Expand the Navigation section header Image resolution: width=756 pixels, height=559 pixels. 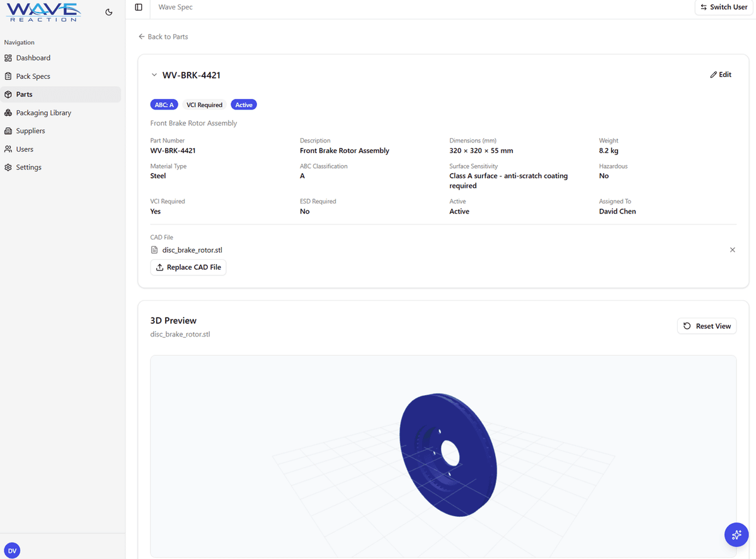(20, 42)
